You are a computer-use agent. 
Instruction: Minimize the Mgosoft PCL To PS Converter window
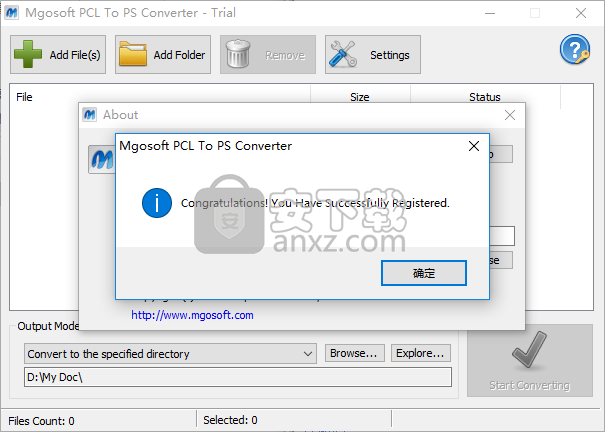(x=490, y=13)
